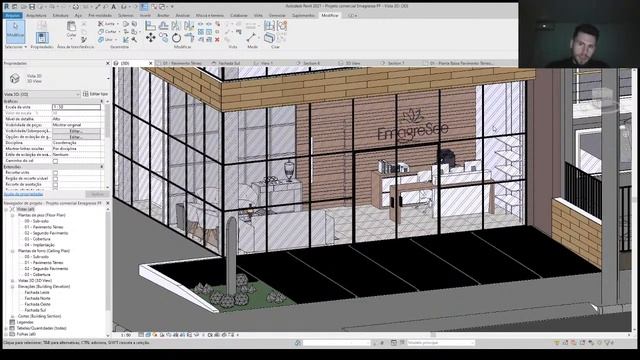Image resolution: width=640 pixels, height=360 pixels.
Task: Click the Save icon in quick access toolbar
Action: tap(32, 7)
